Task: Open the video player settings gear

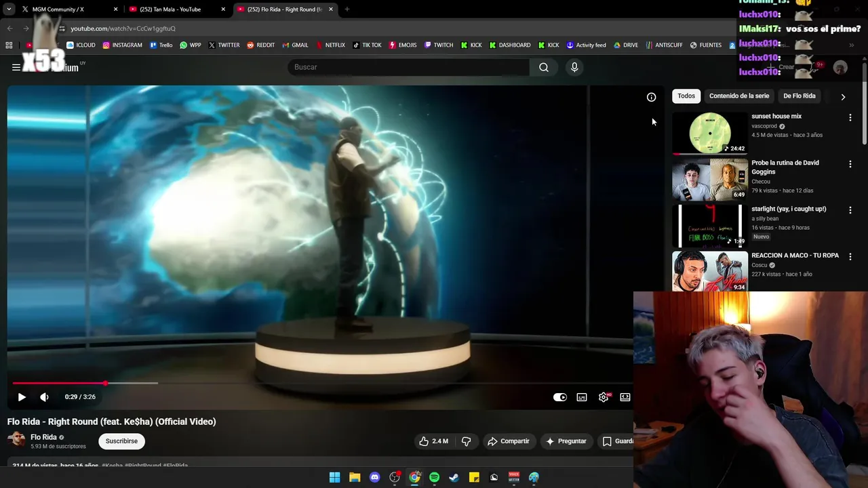Action: 604,397
